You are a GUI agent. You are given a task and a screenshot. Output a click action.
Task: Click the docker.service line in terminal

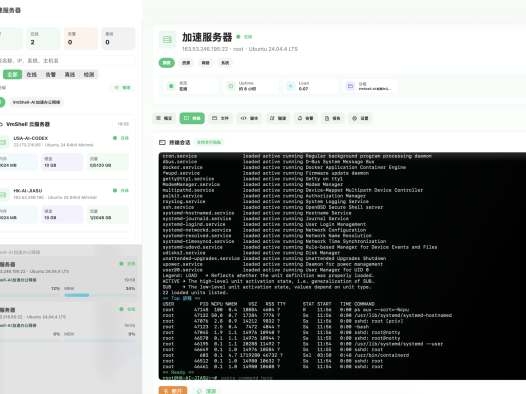(284, 167)
